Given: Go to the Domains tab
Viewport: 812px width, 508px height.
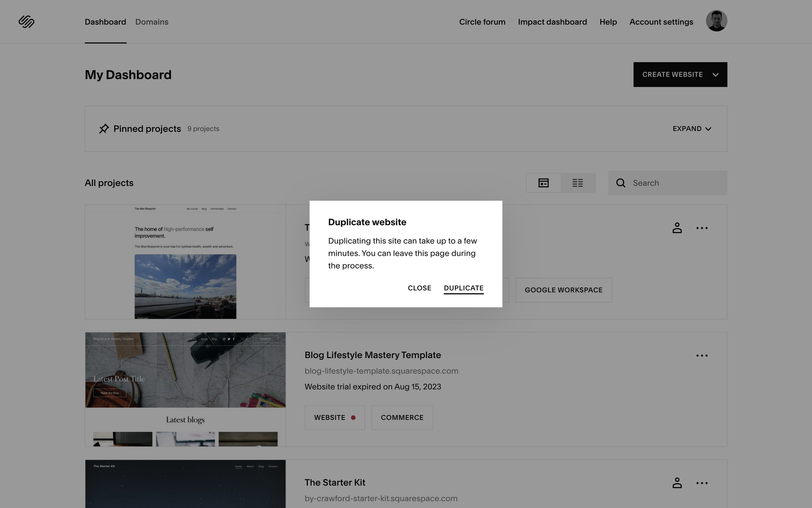Looking at the screenshot, I should (x=152, y=22).
